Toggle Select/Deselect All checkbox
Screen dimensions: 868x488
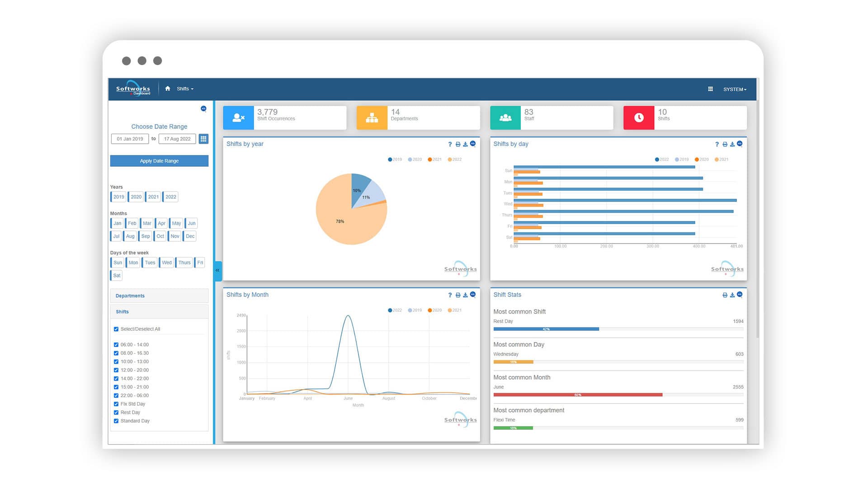(116, 329)
